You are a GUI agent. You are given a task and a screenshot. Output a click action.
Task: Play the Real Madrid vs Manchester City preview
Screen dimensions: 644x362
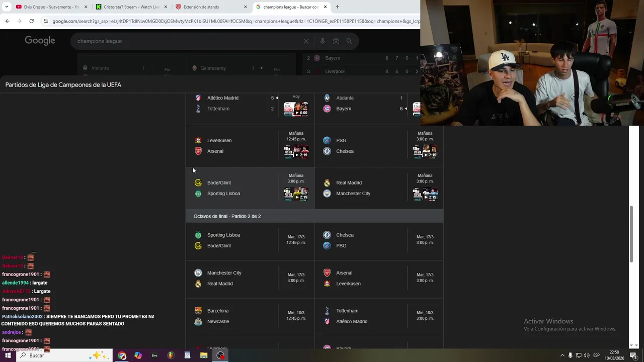(425, 194)
